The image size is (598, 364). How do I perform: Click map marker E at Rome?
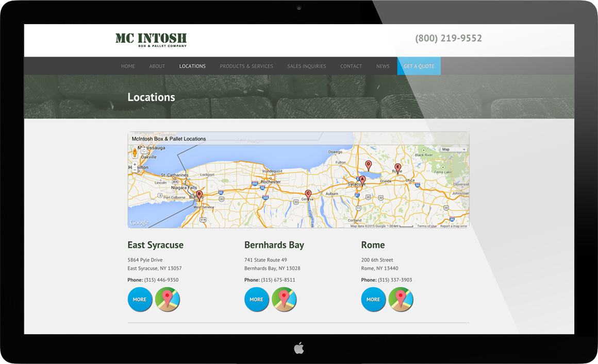(x=397, y=167)
